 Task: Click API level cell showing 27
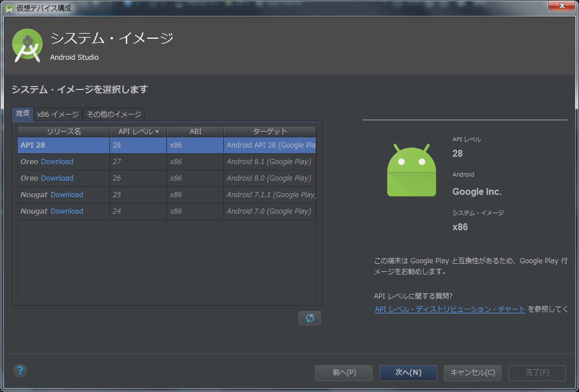click(x=138, y=162)
